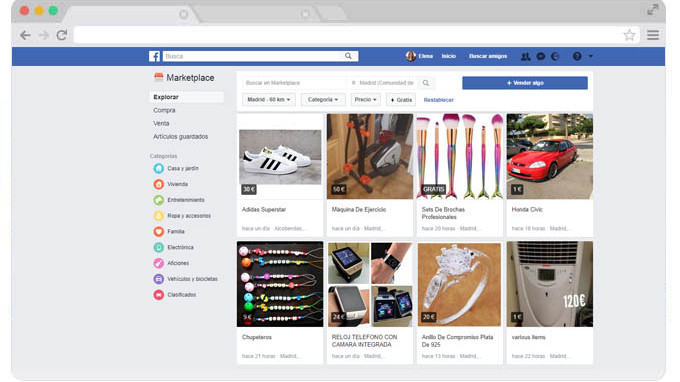Image resolution: width=680 pixels, height=382 pixels.
Task: Open the account dropdown arrow in header
Action: click(591, 56)
